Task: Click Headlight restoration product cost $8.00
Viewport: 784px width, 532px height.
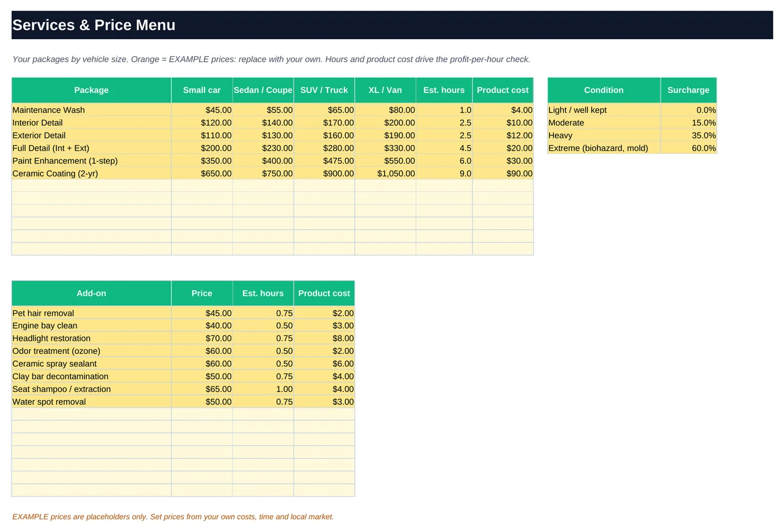Action: point(324,338)
